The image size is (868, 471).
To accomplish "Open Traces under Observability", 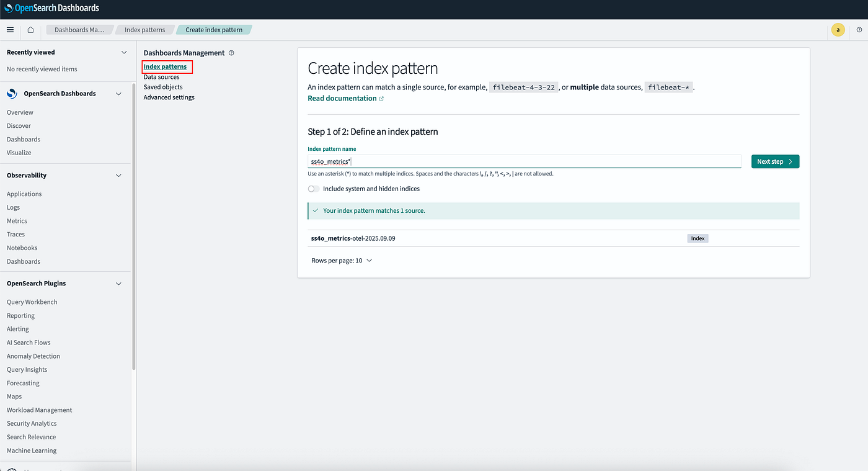I will [x=15, y=235].
